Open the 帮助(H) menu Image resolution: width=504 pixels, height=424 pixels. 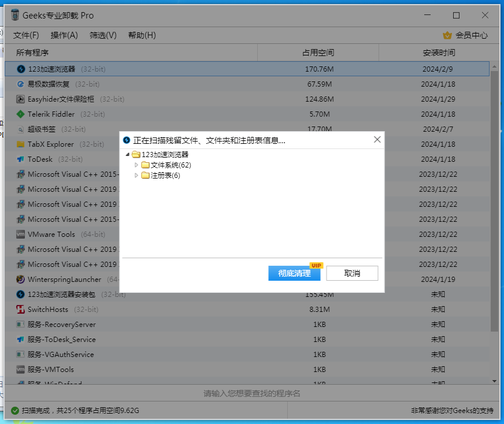142,35
